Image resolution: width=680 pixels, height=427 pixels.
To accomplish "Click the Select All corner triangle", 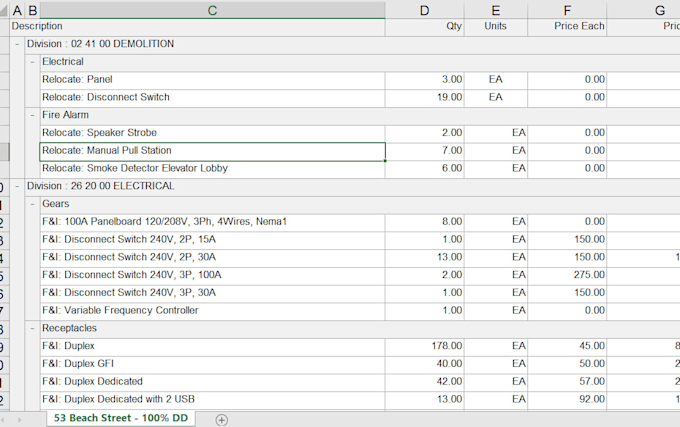I will pos(4,10).
